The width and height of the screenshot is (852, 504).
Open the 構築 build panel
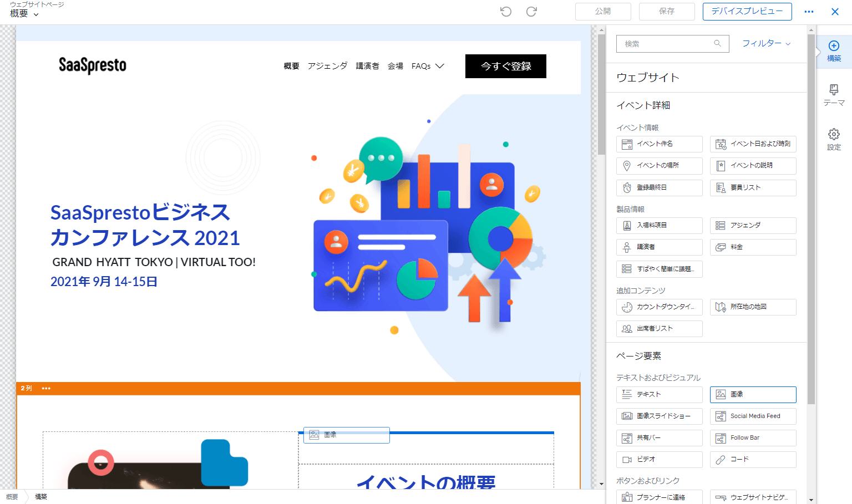(x=834, y=51)
